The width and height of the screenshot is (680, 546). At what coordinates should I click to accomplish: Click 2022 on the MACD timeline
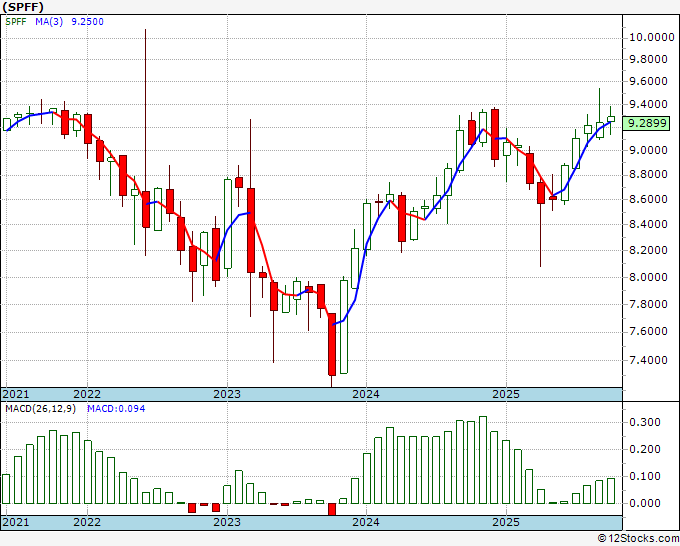pyautogui.click(x=87, y=522)
